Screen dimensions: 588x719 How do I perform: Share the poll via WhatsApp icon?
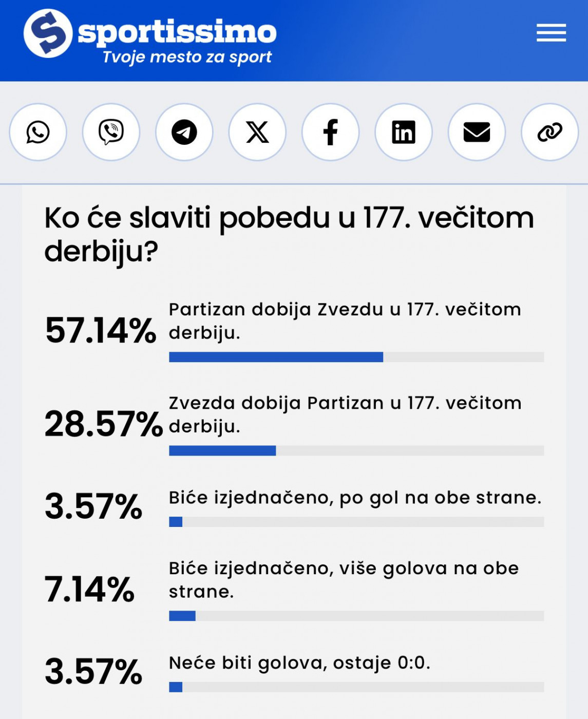[38, 132]
